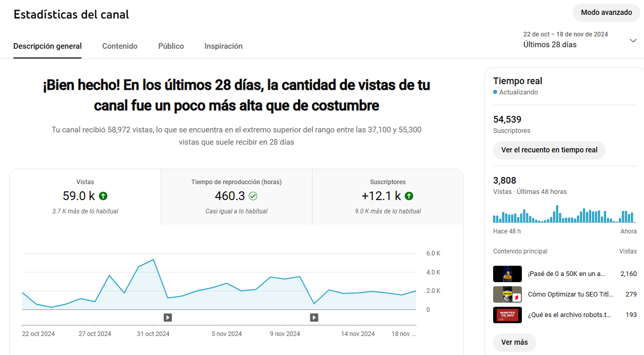This screenshot has width=644, height=355.
Task: Click the checkmark icon next to 460.3 hours
Action: tap(253, 196)
